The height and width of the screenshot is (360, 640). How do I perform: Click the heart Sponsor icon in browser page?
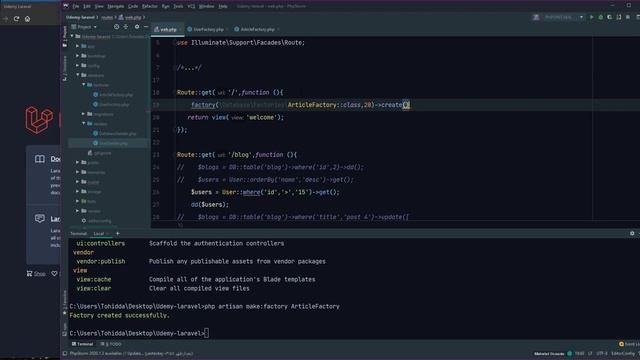[54, 273]
